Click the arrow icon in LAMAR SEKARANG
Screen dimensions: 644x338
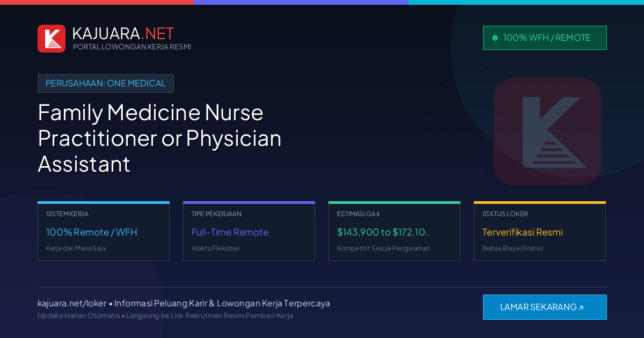581,307
